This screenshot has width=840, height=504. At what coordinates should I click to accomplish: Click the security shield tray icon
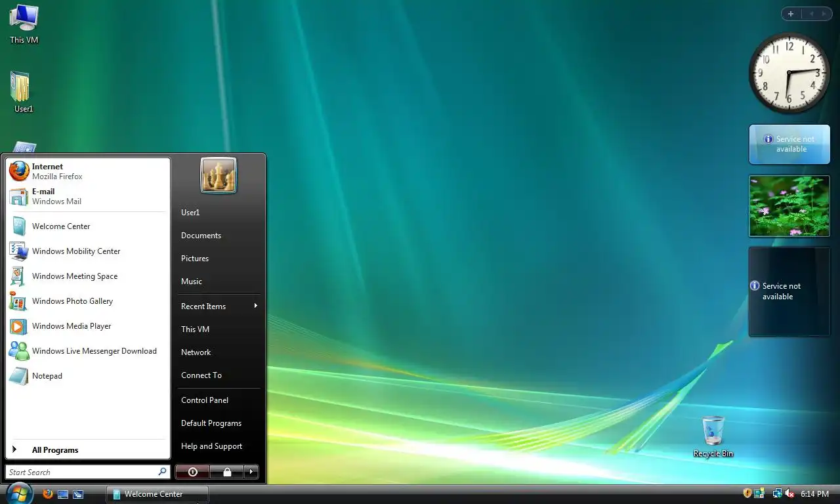click(x=747, y=493)
